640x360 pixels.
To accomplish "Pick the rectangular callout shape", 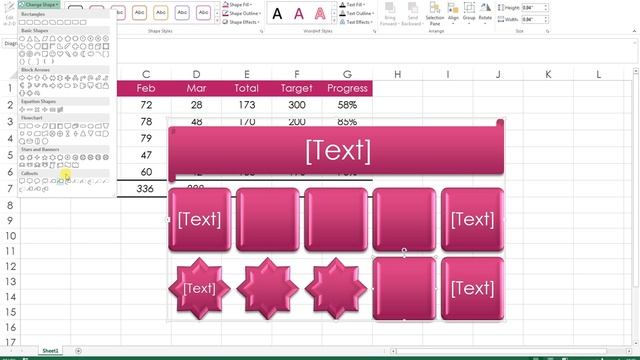I will [22, 181].
